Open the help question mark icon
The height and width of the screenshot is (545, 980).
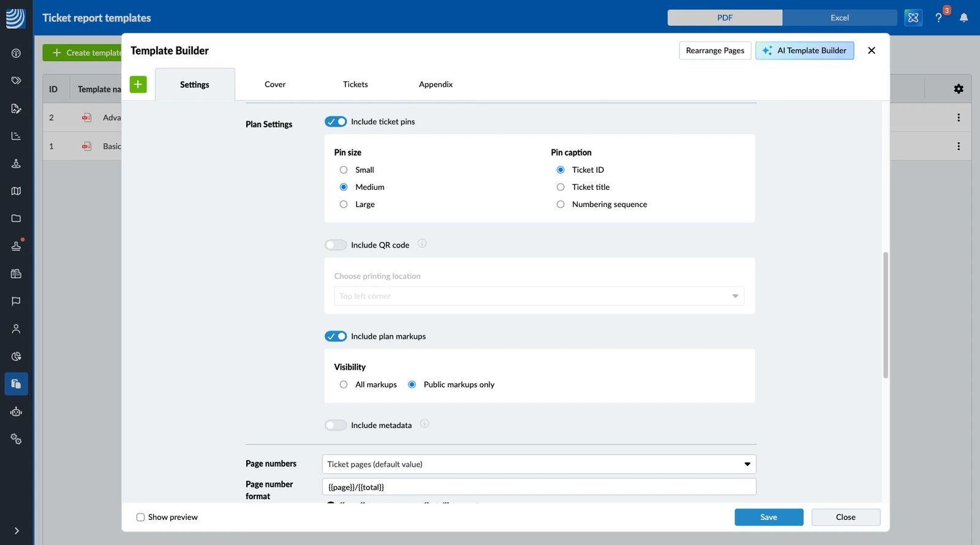coord(938,18)
